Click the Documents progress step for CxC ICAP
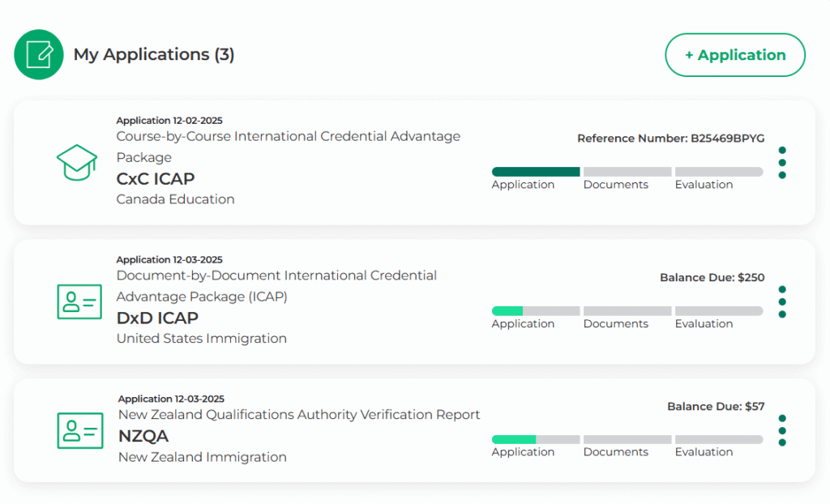This screenshot has width=830, height=504. [627, 172]
